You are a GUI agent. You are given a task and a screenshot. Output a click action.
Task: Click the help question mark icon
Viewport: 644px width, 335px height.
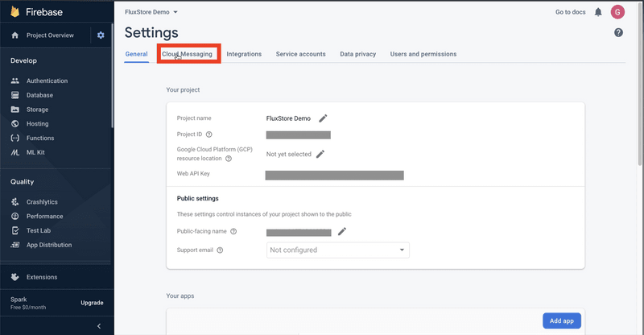tap(618, 32)
